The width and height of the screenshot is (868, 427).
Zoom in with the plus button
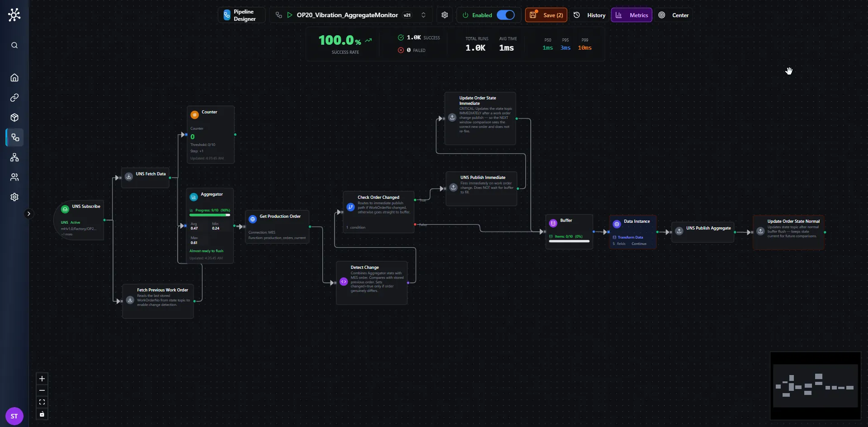[x=42, y=379]
